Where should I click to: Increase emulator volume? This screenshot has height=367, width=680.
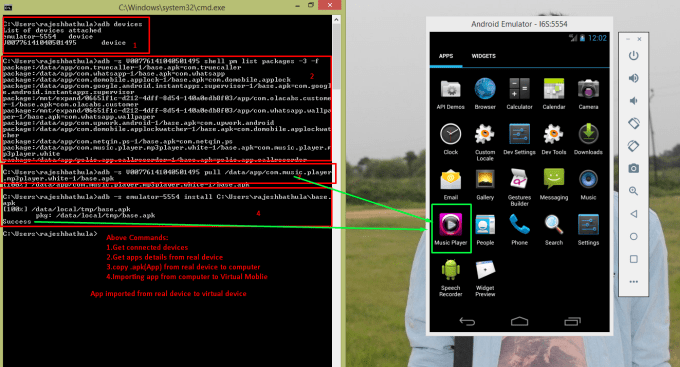[x=634, y=78]
